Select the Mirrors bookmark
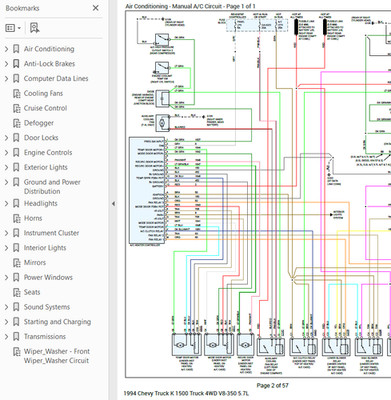Screen dimensions: 391x400 [x=35, y=263]
